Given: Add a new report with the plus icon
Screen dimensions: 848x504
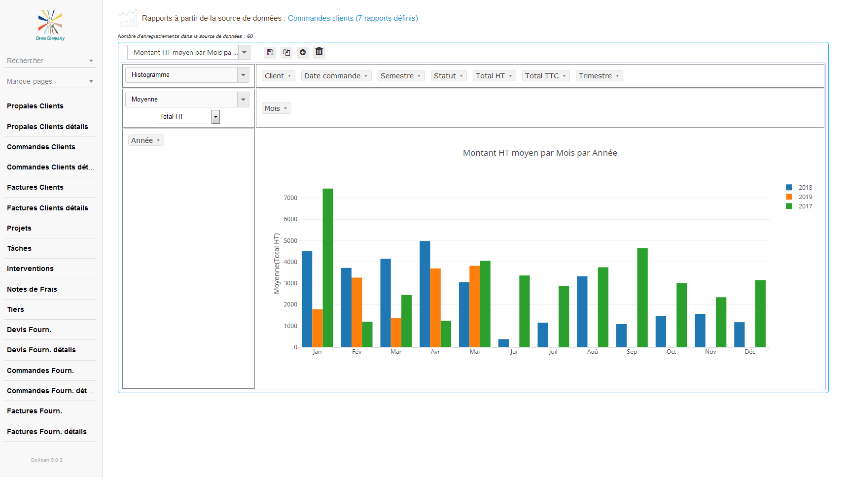Looking at the screenshot, I should click(303, 52).
